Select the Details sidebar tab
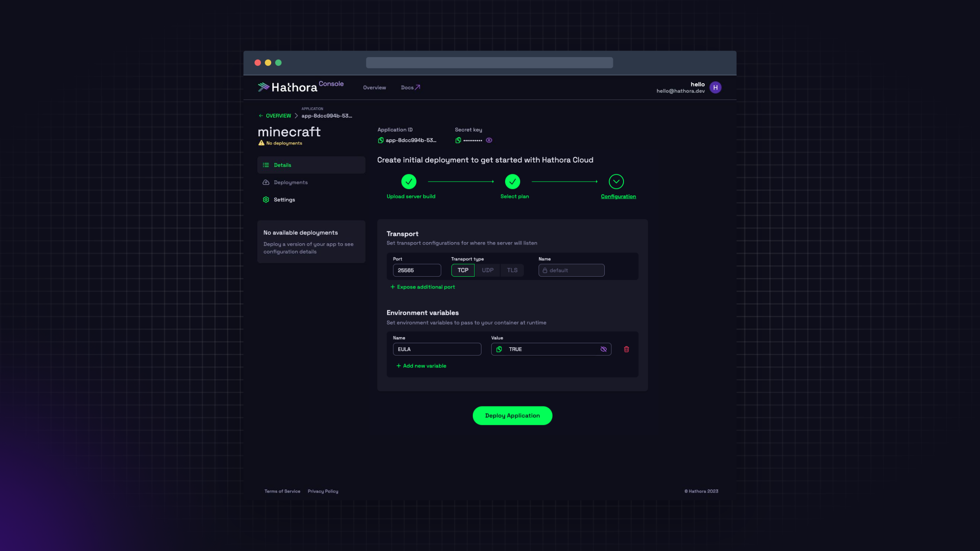Image resolution: width=980 pixels, height=551 pixels. 311,165
